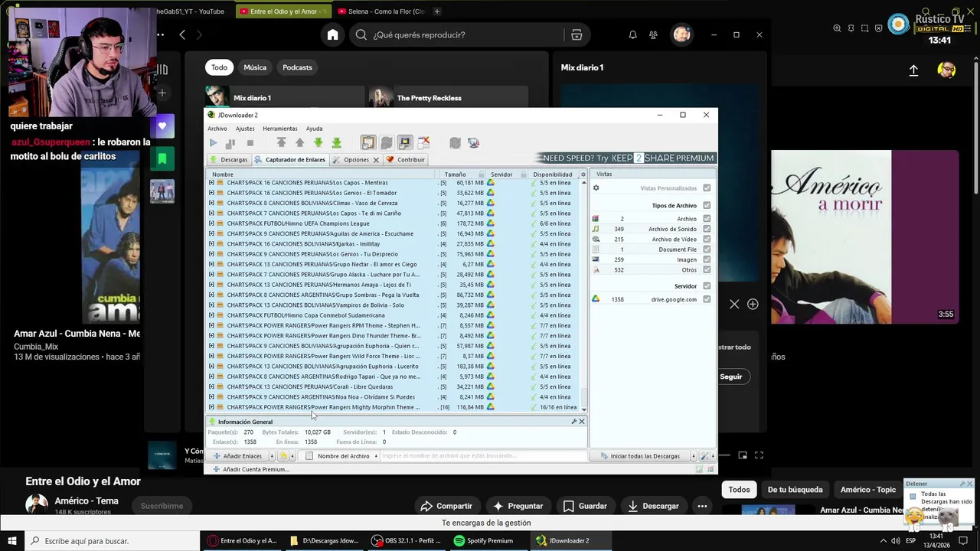Viewport: 980px width, 551px height.
Task: Expand the Corali - Libre Quedaras package
Action: (211, 386)
